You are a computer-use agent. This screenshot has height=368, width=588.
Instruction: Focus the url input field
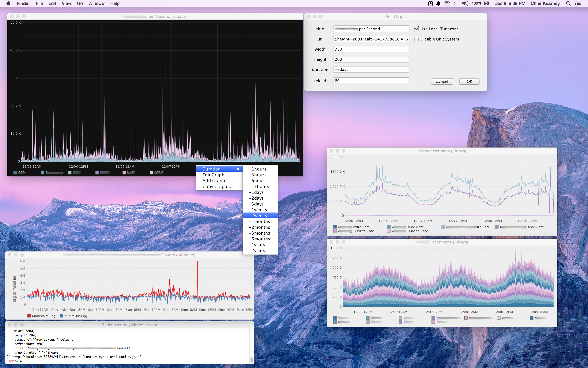[x=371, y=39]
